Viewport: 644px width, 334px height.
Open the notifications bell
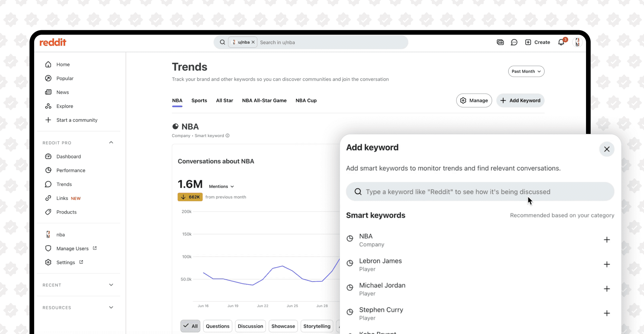coord(561,42)
